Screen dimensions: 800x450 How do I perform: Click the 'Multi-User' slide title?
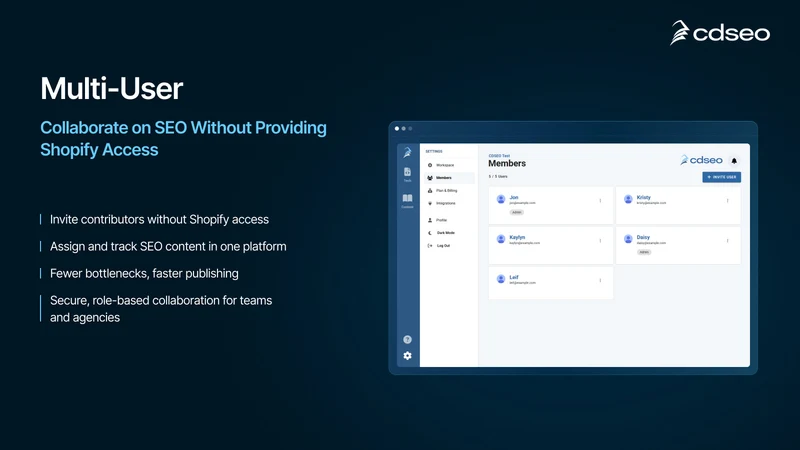click(112, 89)
